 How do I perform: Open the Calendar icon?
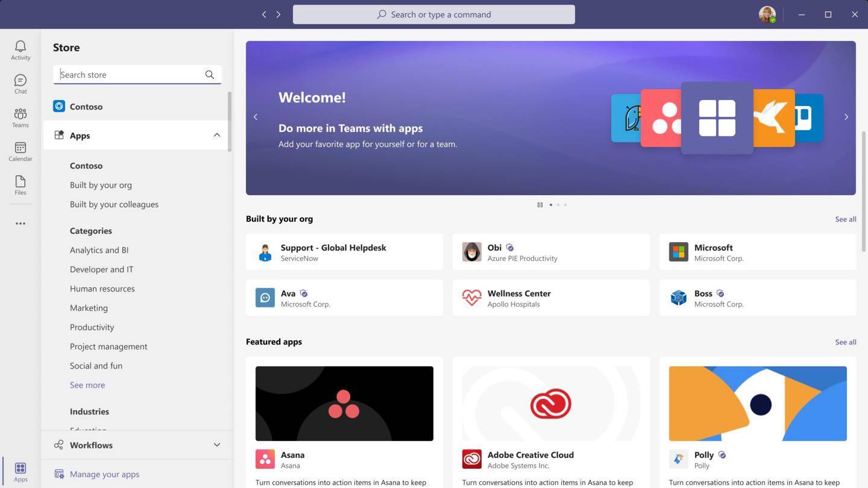coord(20,151)
